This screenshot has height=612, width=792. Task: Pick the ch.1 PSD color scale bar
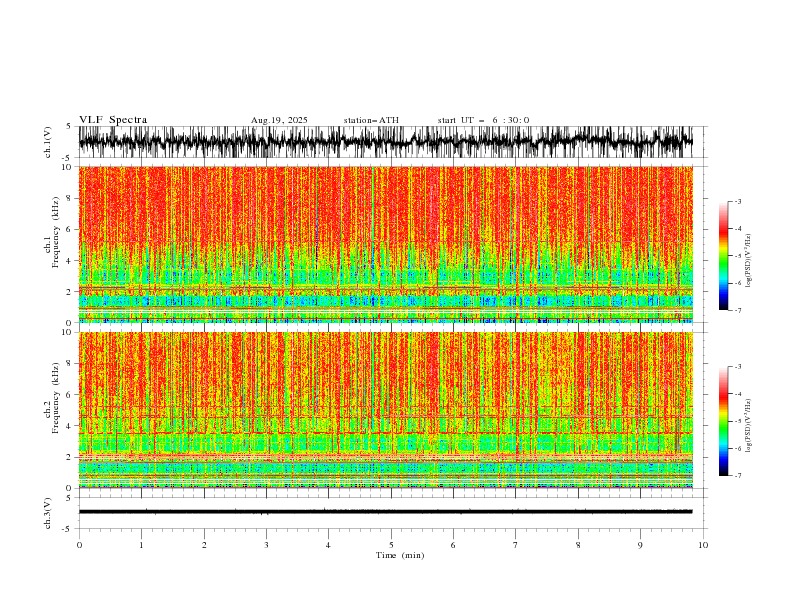(x=723, y=256)
